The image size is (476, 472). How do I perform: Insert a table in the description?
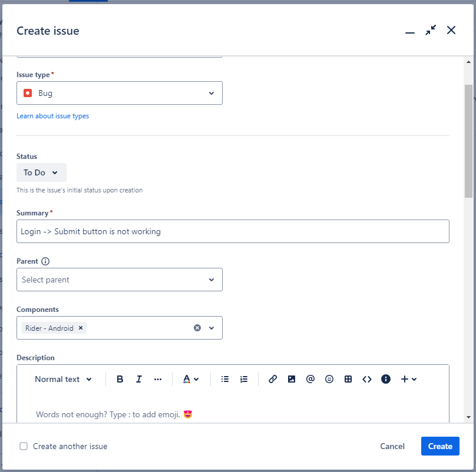tap(348, 380)
